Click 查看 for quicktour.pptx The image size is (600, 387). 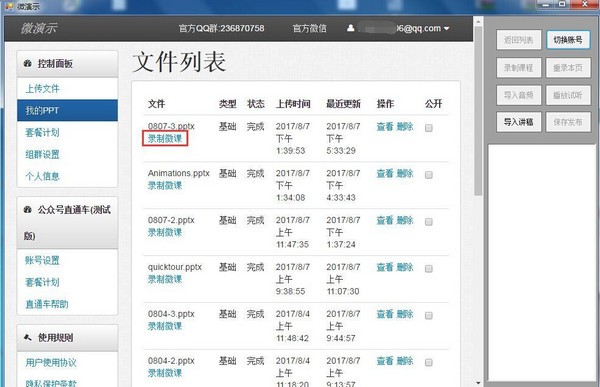385,267
